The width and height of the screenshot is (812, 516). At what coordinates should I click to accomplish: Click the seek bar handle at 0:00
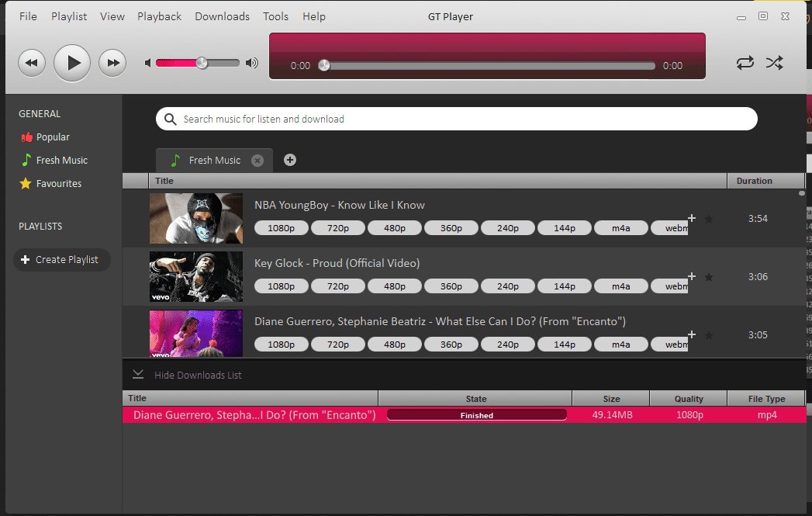pyautogui.click(x=324, y=65)
